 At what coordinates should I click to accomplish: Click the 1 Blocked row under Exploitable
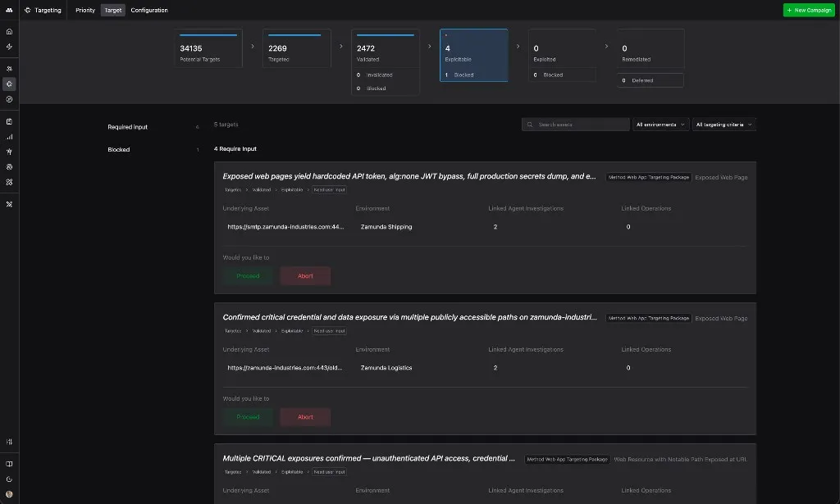473,75
